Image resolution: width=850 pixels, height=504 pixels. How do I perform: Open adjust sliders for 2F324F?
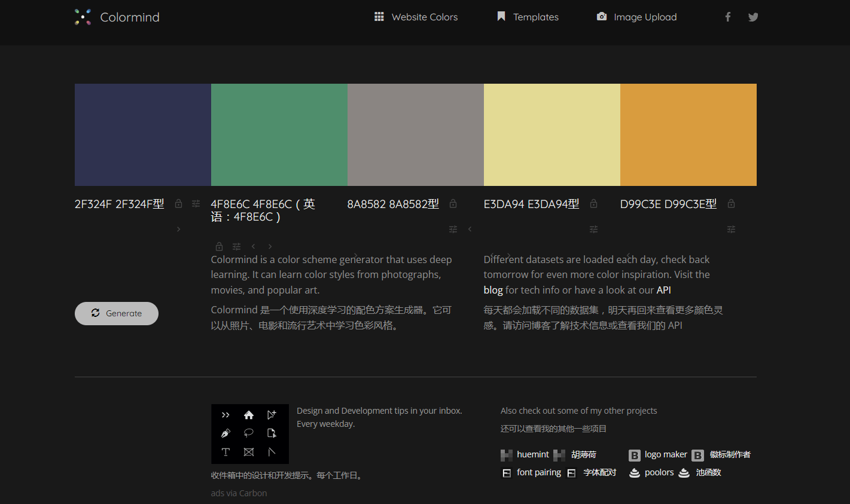[196, 204]
